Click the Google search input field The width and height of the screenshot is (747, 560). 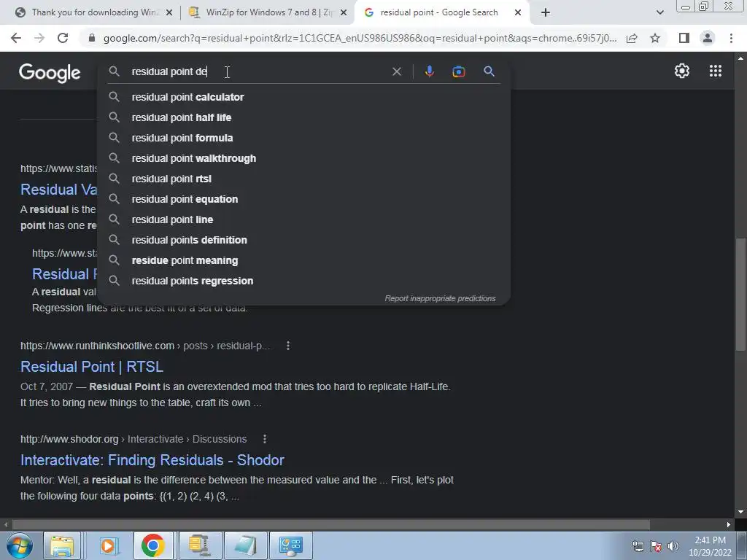[x=258, y=71]
